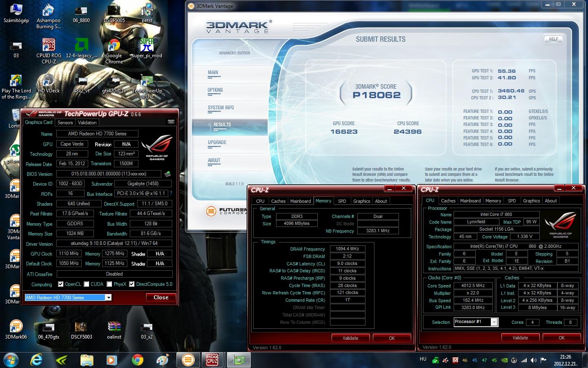This screenshot has height=368, width=588.
Task: Click the ROG CPU-Z taskbar button
Action: pyautogui.click(x=212, y=360)
